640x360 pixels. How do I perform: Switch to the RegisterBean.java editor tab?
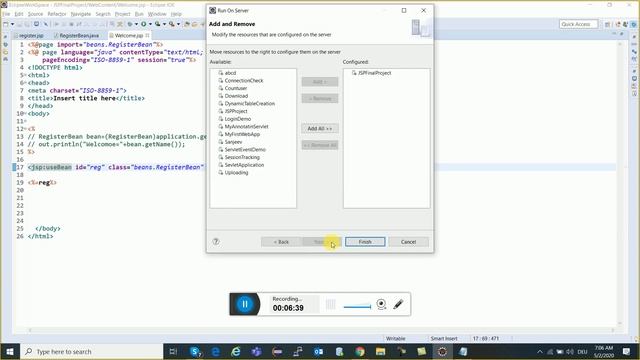79,36
